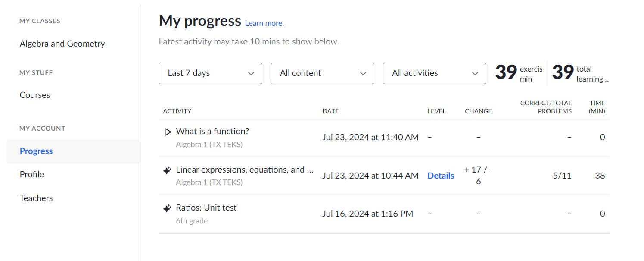Sort by the ACTIVITY column header
Screen dimensions: 644x261
(x=177, y=111)
